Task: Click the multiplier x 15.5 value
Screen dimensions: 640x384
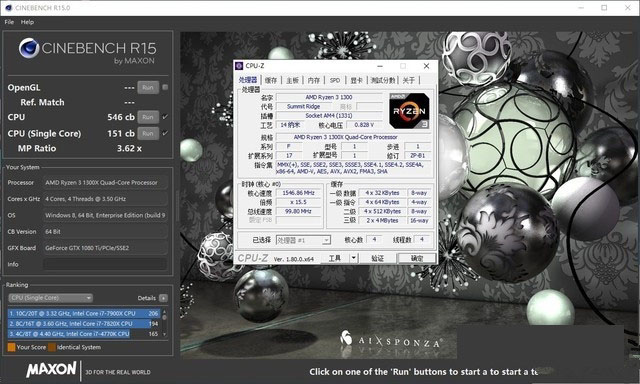Action: click(298, 202)
